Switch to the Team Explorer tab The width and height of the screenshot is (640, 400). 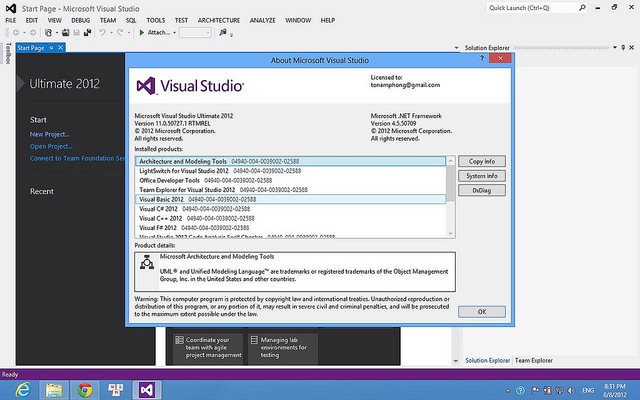tap(533, 360)
